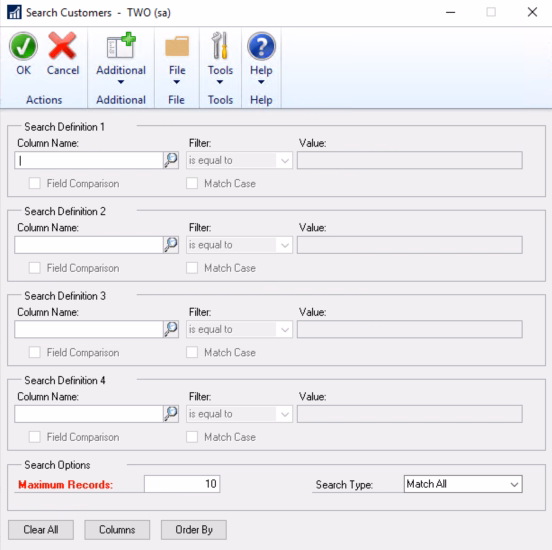Open the Filter dropdown in Search Definition 3
The image size is (552, 550).
[x=239, y=330]
